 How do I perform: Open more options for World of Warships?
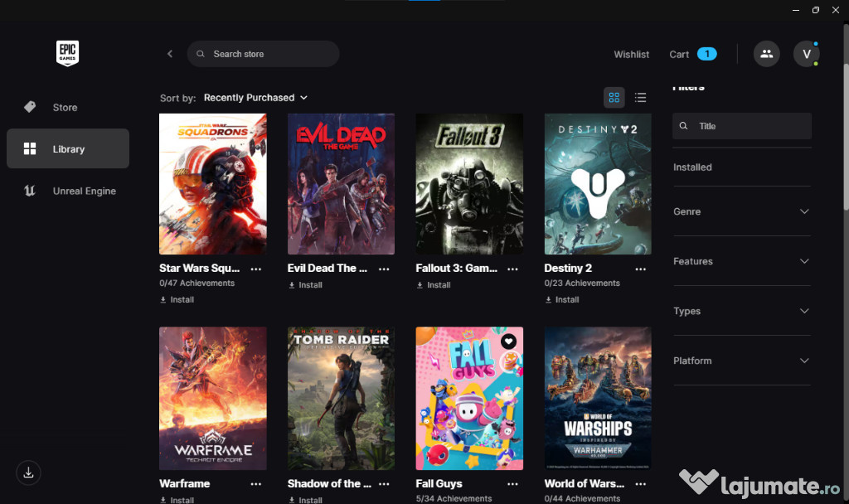pos(641,484)
